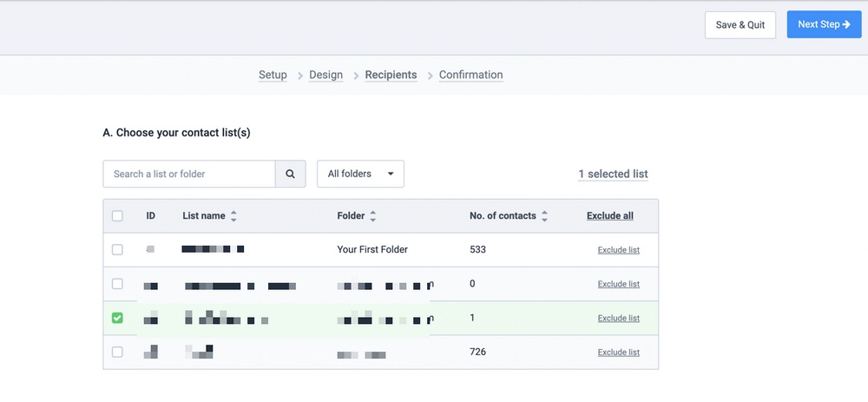Open the Confirmation step
This screenshot has width=868, height=402.
click(x=470, y=75)
